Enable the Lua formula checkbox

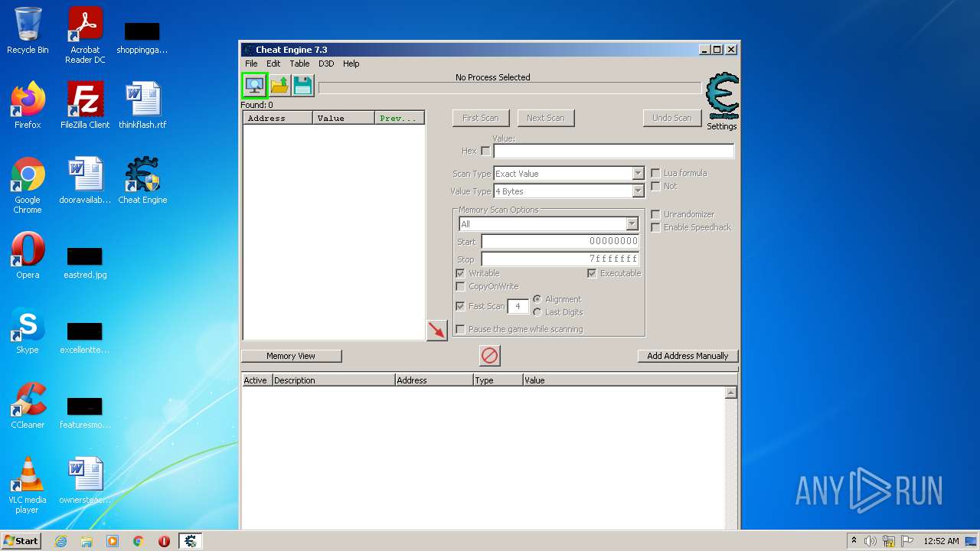(x=655, y=173)
